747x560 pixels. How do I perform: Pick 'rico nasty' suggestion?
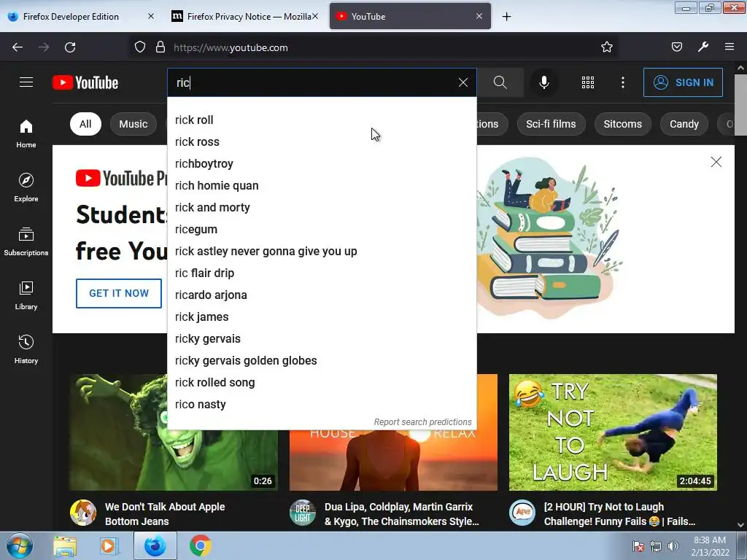(322, 405)
